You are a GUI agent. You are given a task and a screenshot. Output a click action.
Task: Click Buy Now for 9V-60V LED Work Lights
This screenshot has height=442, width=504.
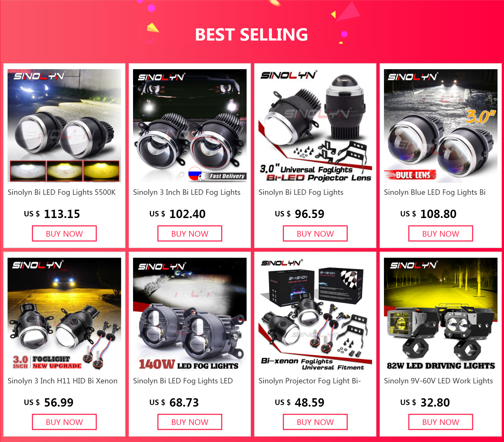441,422
